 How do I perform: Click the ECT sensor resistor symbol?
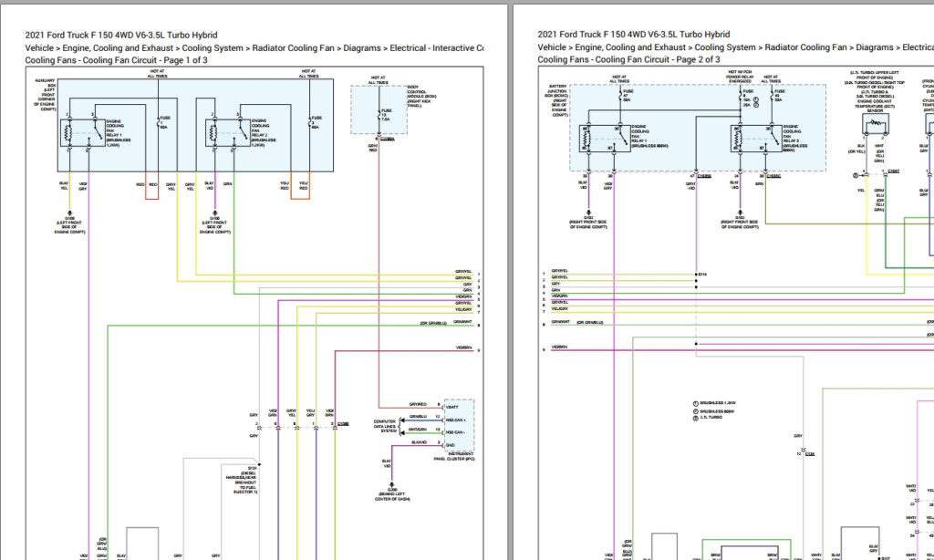pos(875,122)
